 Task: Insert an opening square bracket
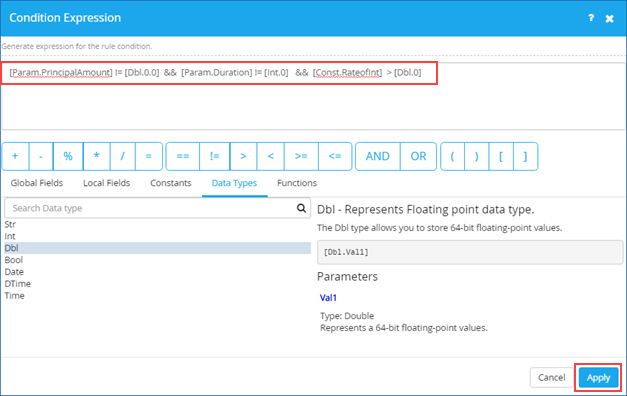501,156
